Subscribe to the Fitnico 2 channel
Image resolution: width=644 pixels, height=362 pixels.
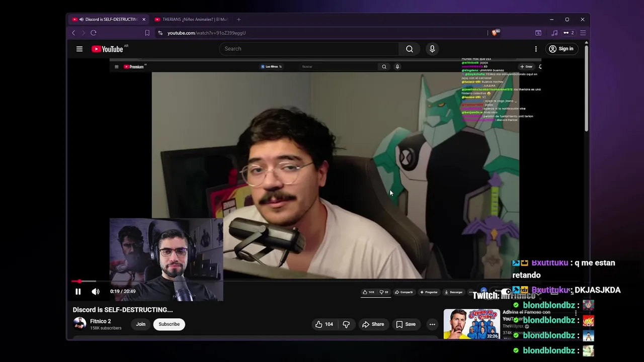click(169, 324)
